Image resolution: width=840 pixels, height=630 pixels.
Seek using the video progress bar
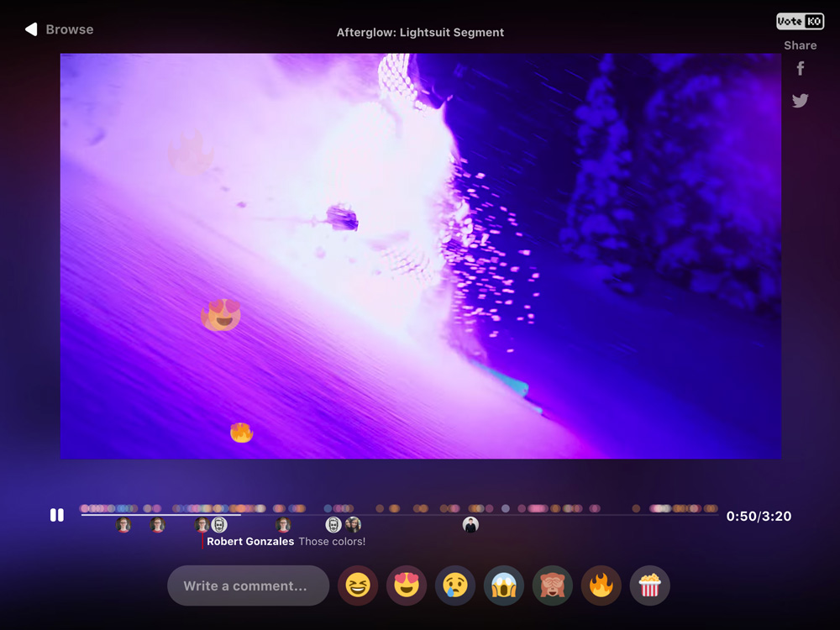click(399, 515)
